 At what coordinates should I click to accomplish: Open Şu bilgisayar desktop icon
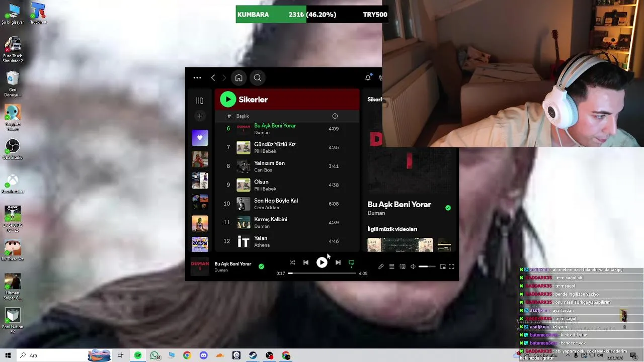point(13,14)
